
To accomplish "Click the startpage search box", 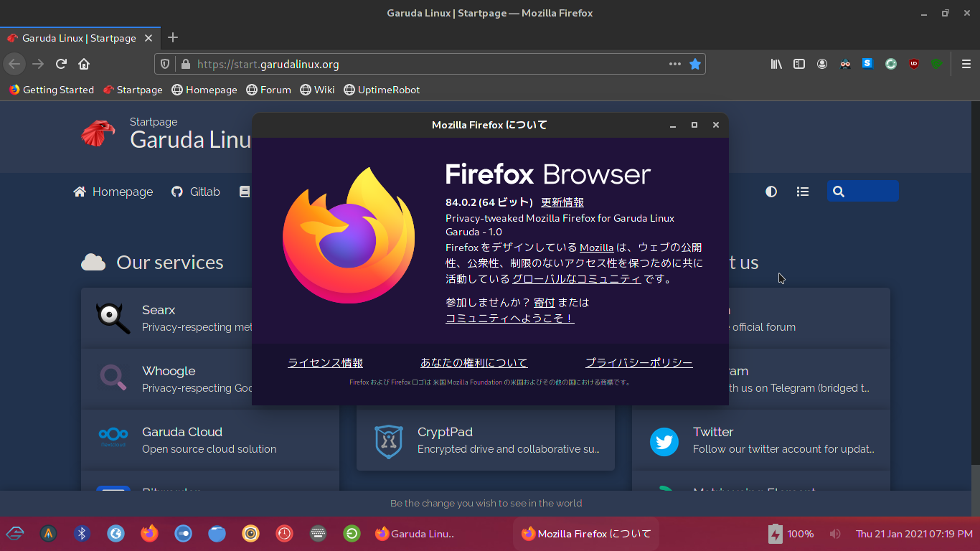I will (x=863, y=192).
